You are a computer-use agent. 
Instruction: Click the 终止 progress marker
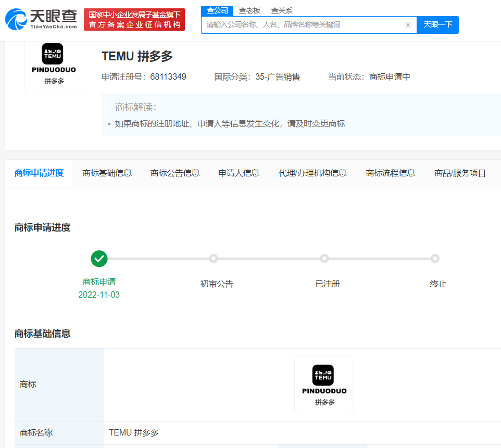coord(435,259)
